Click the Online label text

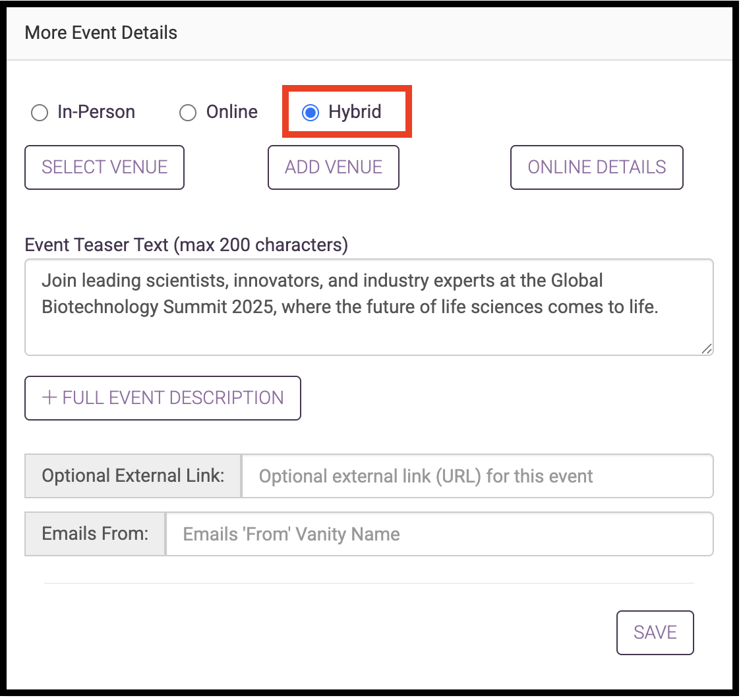(x=232, y=113)
